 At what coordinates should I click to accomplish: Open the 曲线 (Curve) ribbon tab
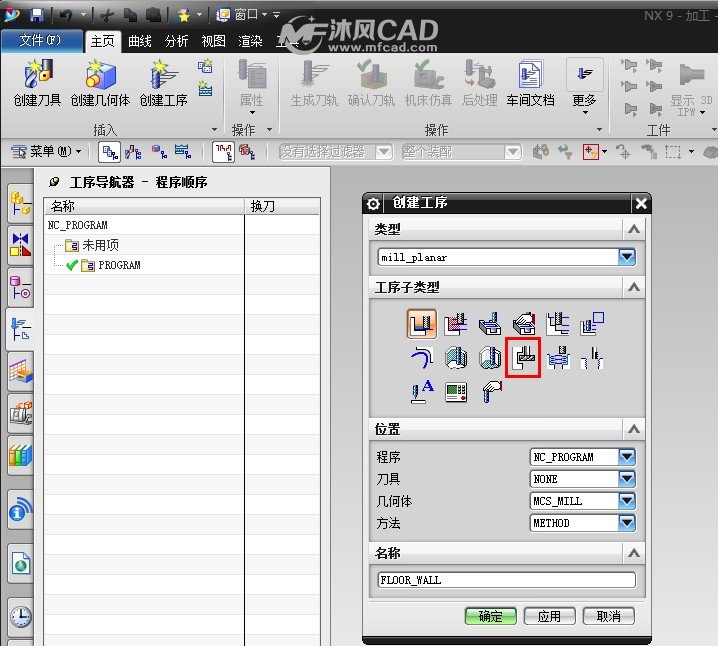pos(140,42)
